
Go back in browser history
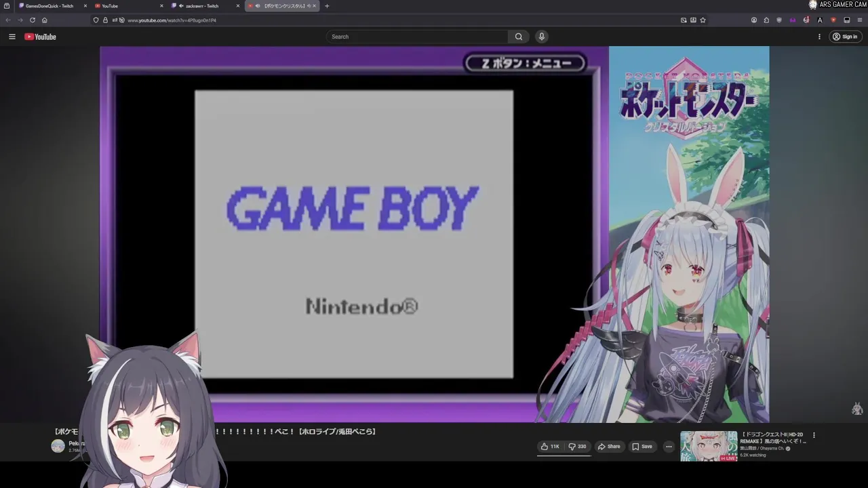point(8,20)
